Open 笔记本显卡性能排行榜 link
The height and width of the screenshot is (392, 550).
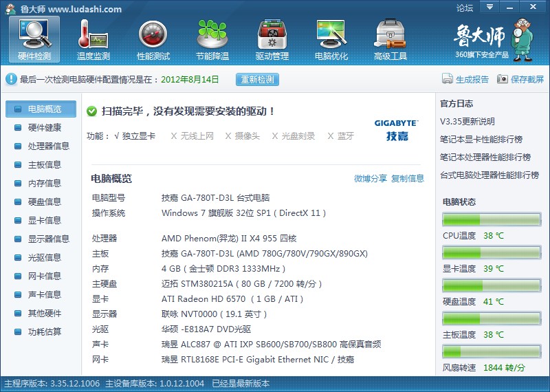[x=481, y=140]
